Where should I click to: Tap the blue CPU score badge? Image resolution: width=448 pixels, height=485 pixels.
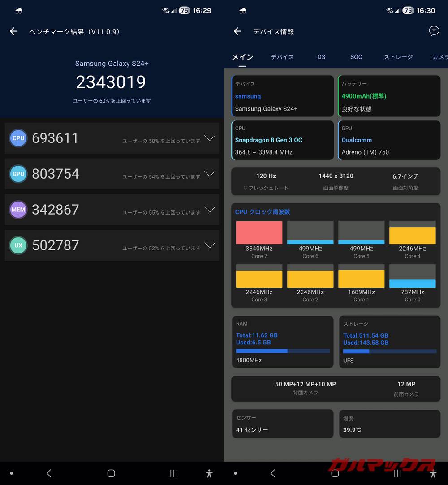pyautogui.click(x=18, y=138)
